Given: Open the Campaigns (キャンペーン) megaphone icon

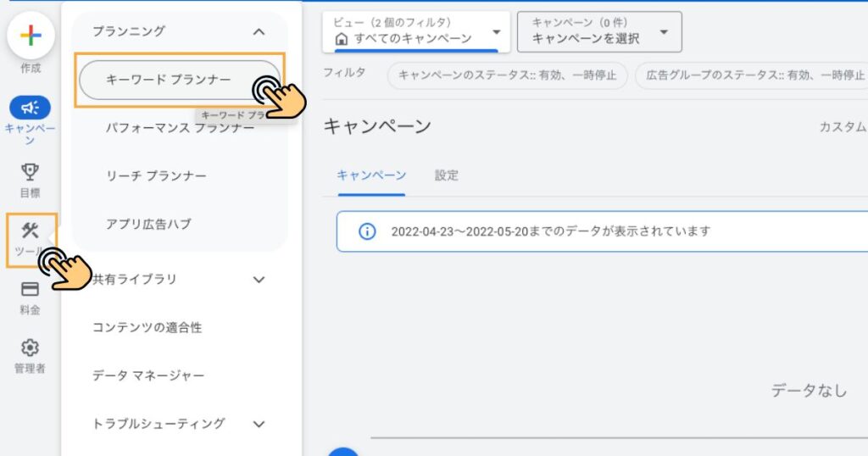Looking at the screenshot, I should pyautogui.click(x=30, y=108).
